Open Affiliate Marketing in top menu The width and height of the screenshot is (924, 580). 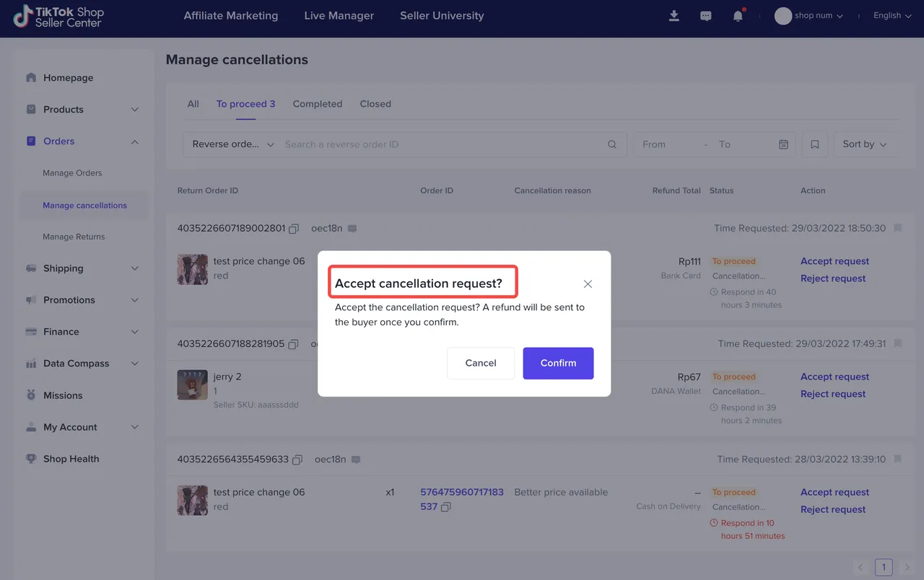pos(230,16)
